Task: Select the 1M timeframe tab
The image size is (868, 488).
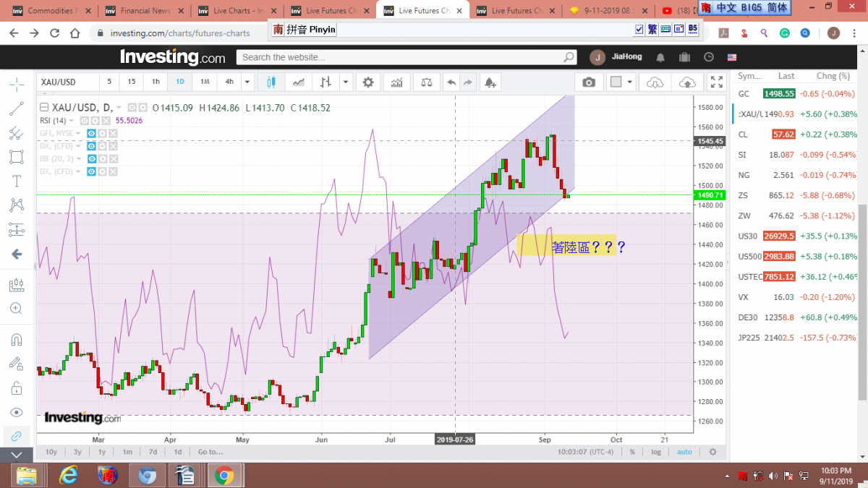Action: click(x=205, y=82)
